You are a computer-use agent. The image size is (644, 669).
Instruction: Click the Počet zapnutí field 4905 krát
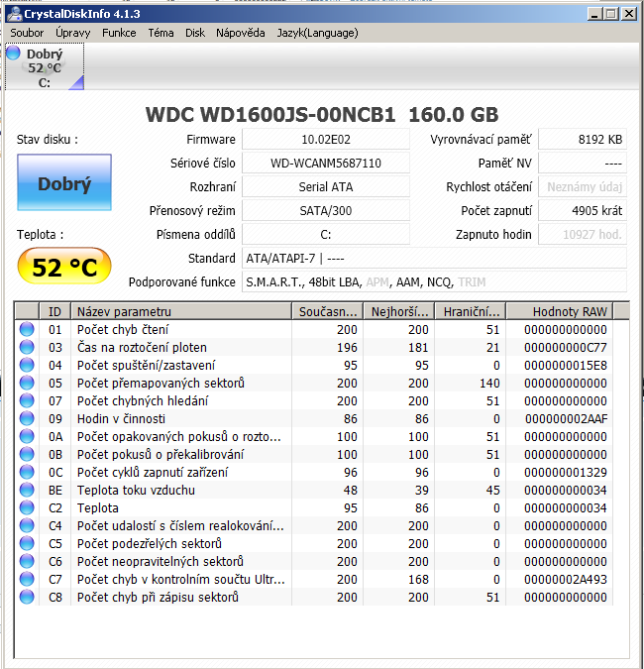[x=583, y=211]
